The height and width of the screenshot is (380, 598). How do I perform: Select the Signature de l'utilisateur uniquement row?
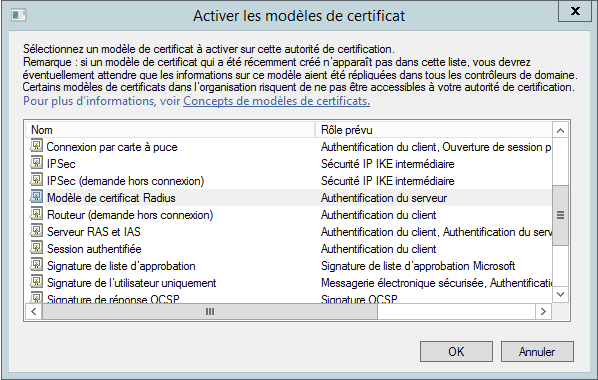click(289, 283)
